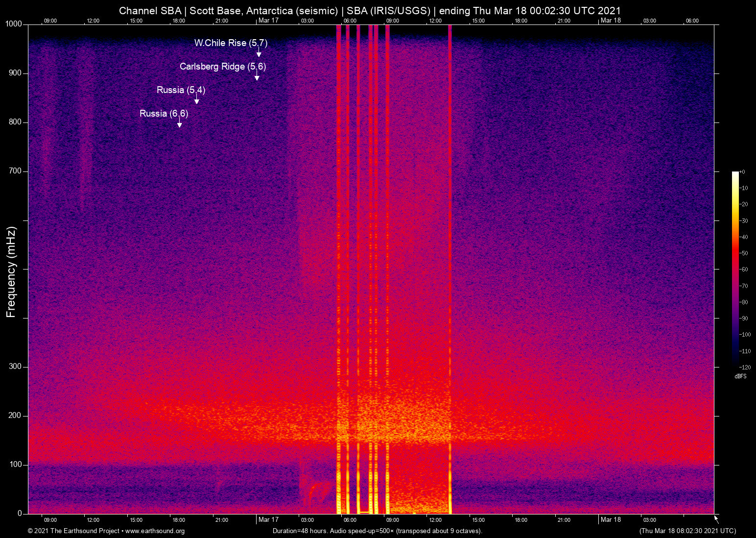Click the arrow below Russia (6.6) label
The height and width of the screenshot is (538, 756).
pyautogui.click(x=179, y=124)
